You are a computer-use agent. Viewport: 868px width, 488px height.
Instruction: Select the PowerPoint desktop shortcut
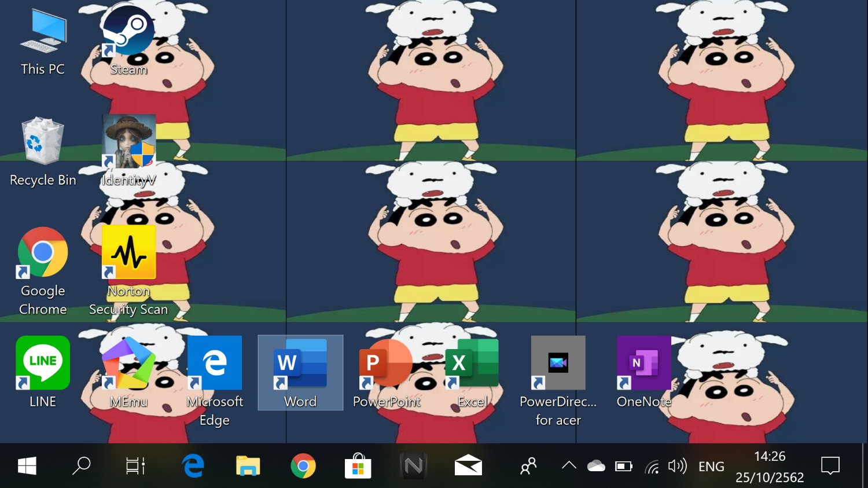click(x=386, y=372)
